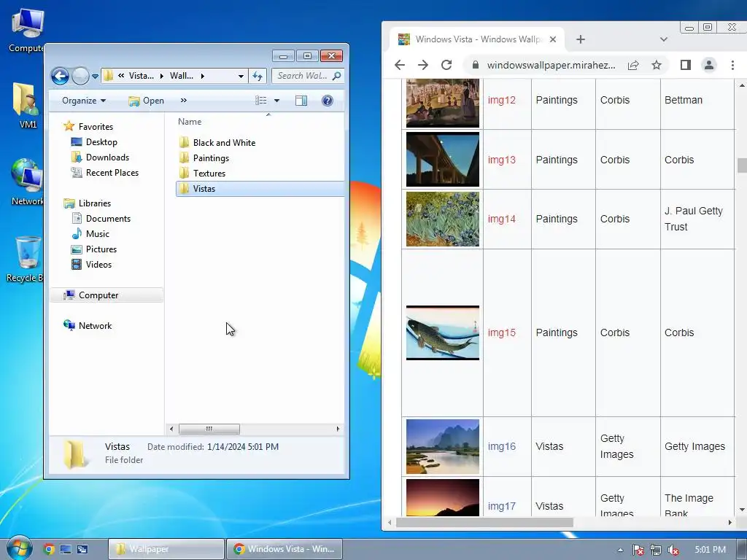
Task: Open the Organize menu
Action: point(84,101)
